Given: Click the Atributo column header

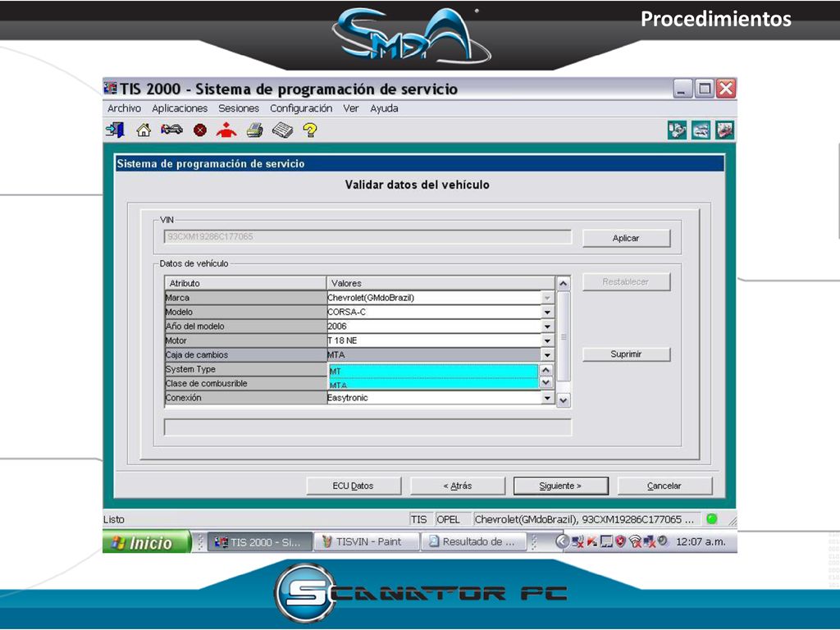Looking at the screenshot, I should 245,283.
